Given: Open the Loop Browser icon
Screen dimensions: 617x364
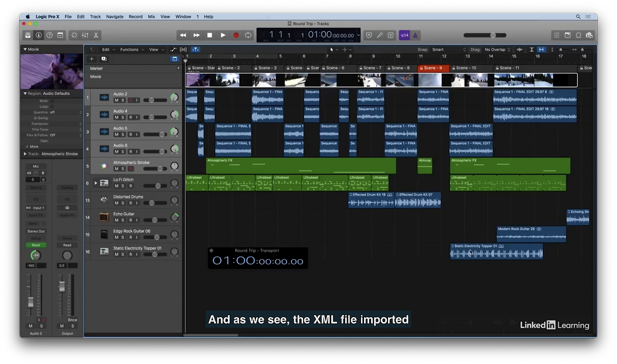Looking at the screenshot, I should pos(578,35).
